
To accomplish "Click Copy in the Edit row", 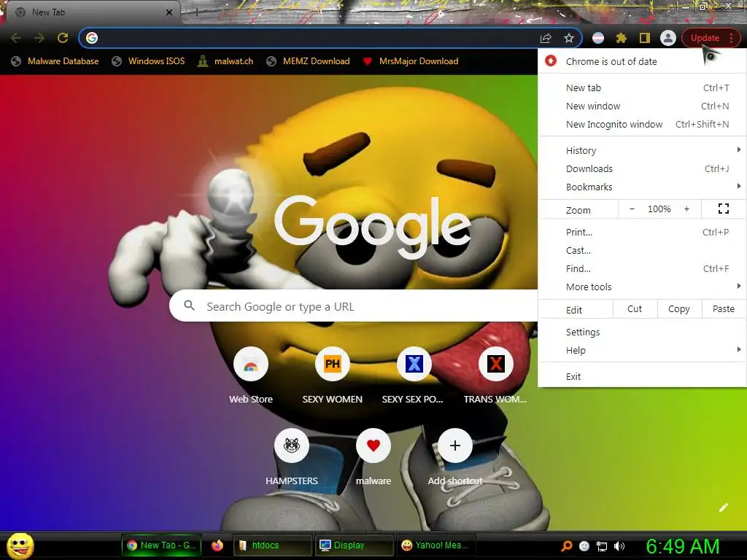I will click(x=679, y=309).
